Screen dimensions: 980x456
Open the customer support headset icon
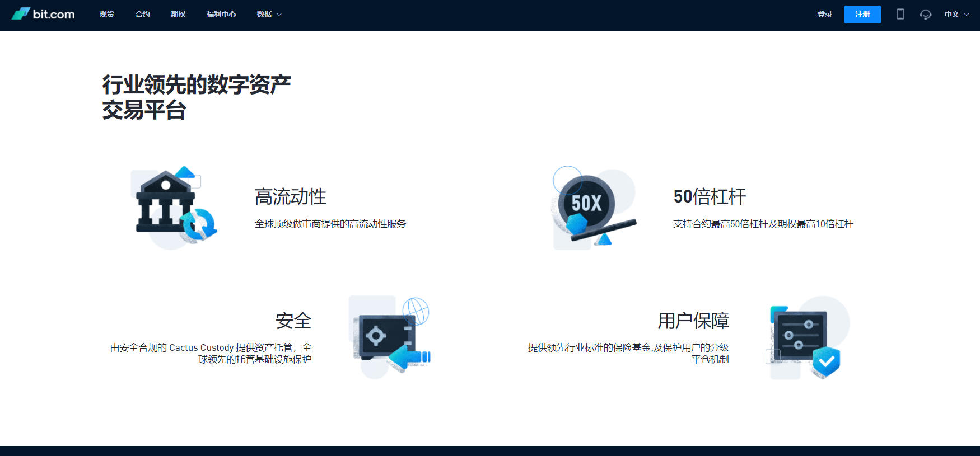point(926,15)
